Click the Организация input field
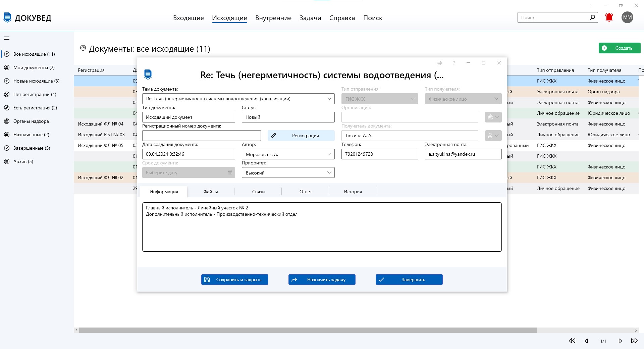Image resolution: width=644 pixels, height=349 pixels. 410,117
